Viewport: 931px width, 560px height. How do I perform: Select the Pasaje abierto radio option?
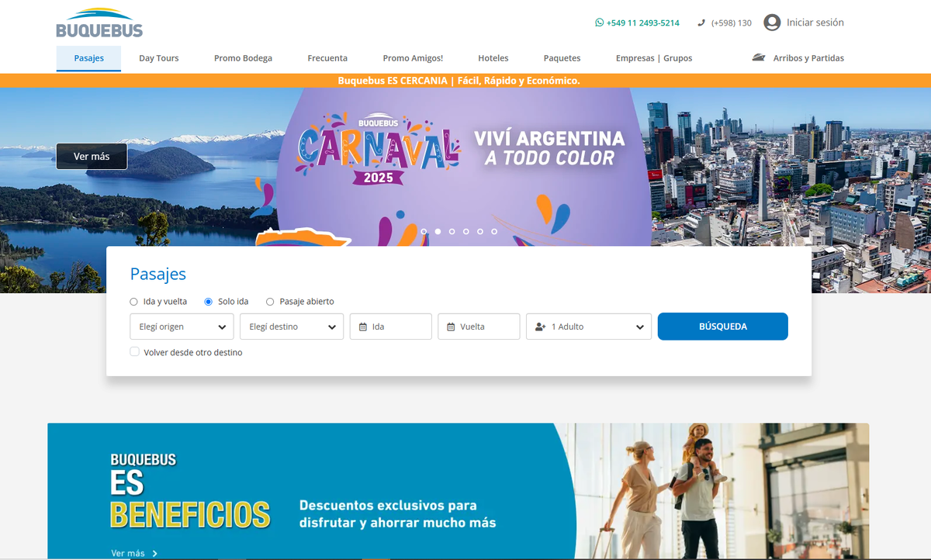click(270, 302)
